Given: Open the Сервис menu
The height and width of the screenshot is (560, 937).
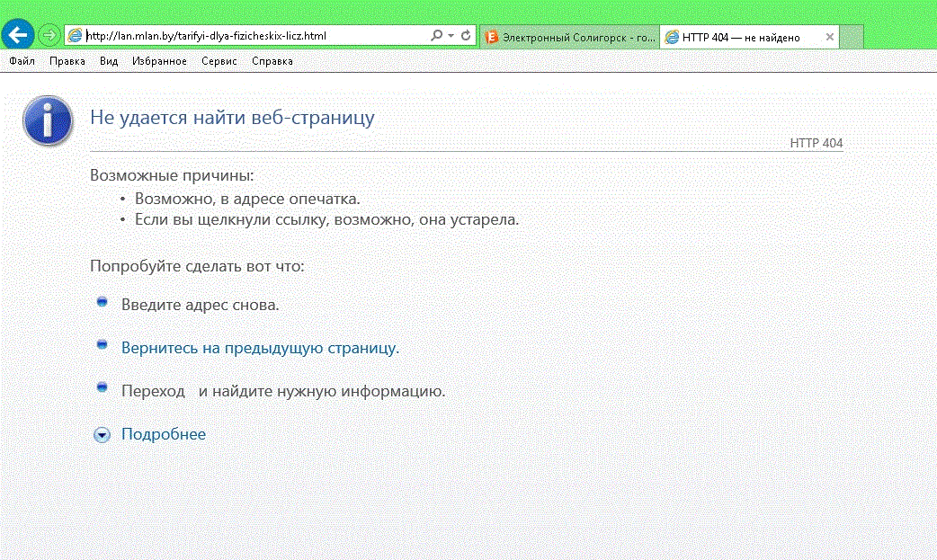Looking at the screenshot, I should 219,61.
